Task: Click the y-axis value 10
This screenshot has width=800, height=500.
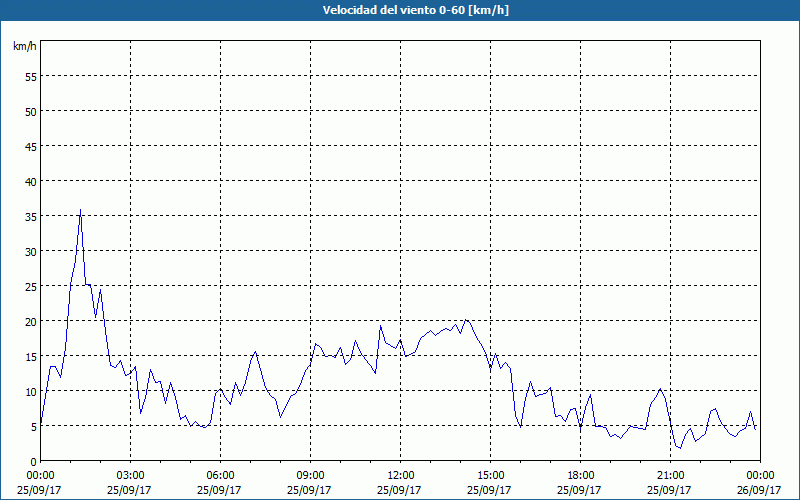Action: (31, 391)
